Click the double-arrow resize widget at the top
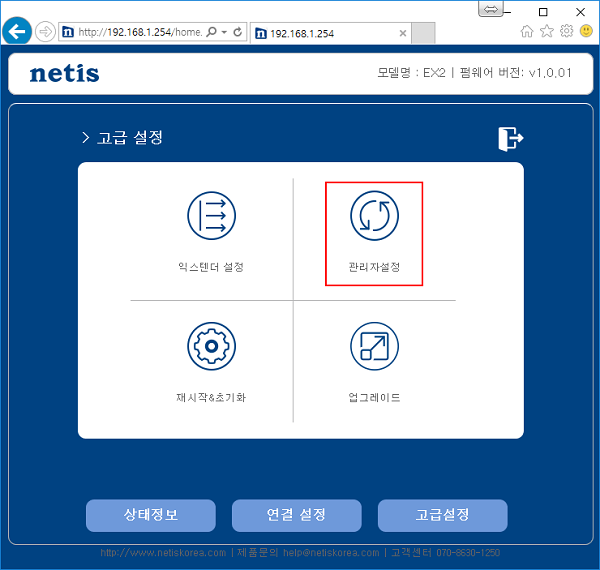The image size is (600, 570). click(491, 9)
